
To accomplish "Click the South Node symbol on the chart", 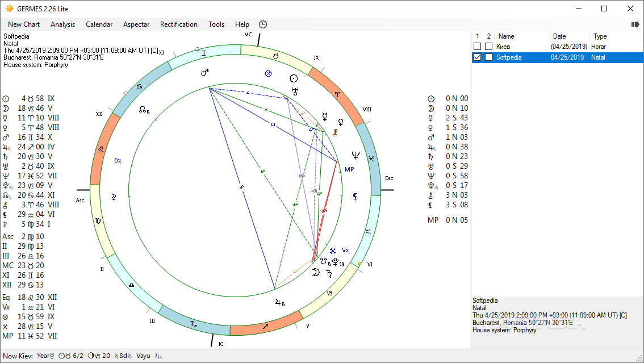I will tap(324, 261).
